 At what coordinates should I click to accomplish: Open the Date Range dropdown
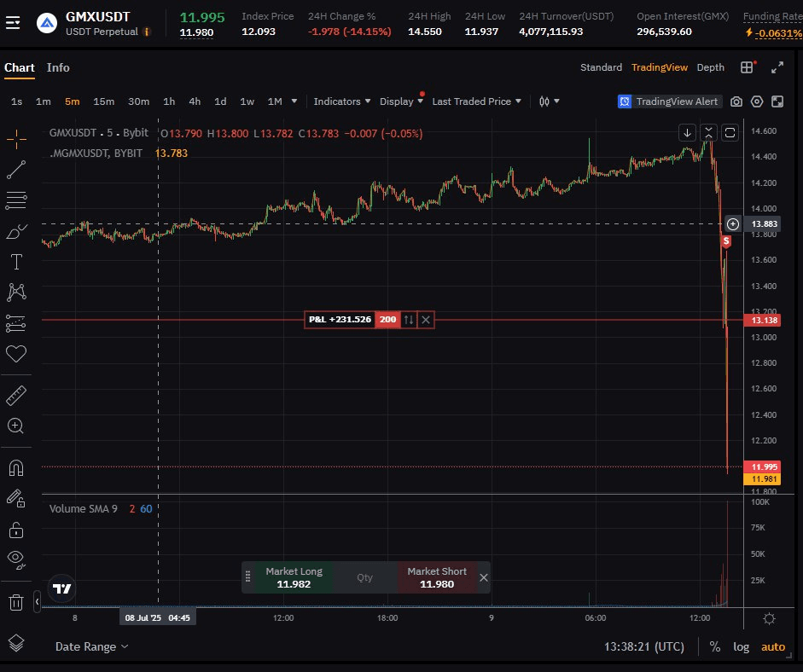(x=91, y=647)
